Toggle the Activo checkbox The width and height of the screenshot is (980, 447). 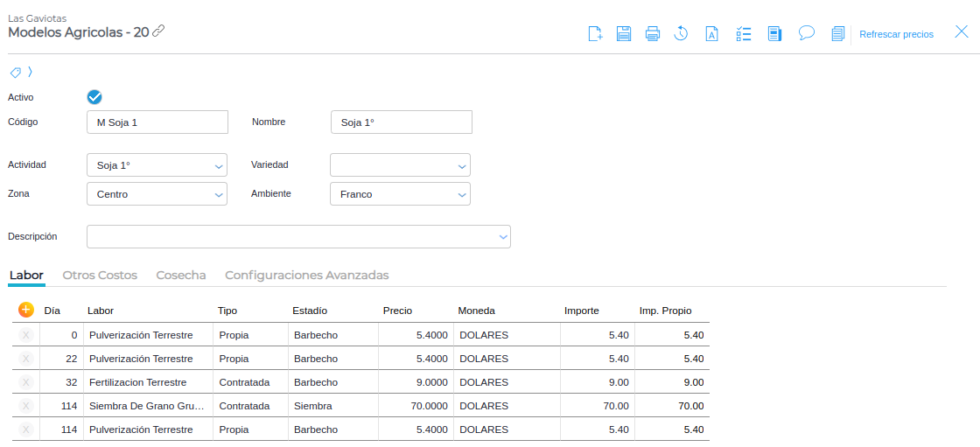click(94, 97)
